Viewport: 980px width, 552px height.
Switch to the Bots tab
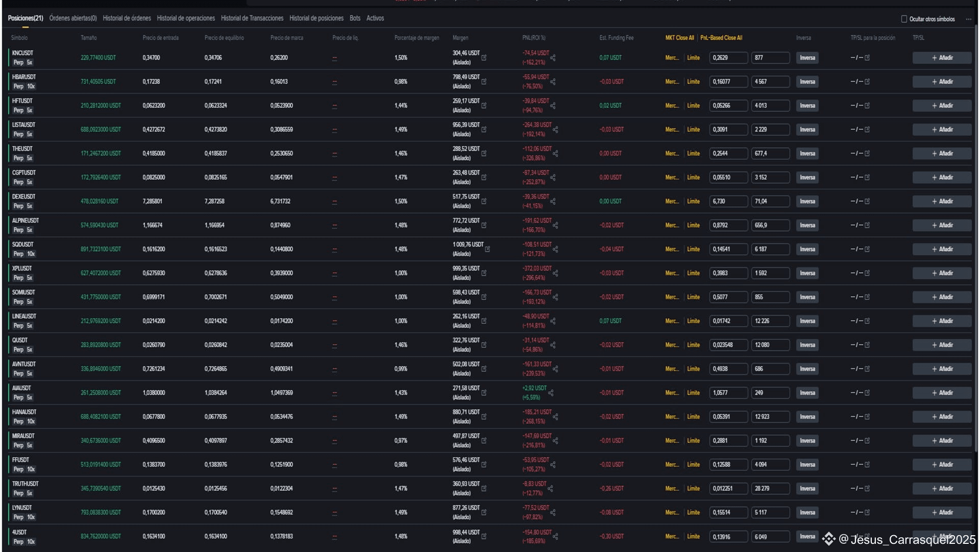(x=355, y=18)
